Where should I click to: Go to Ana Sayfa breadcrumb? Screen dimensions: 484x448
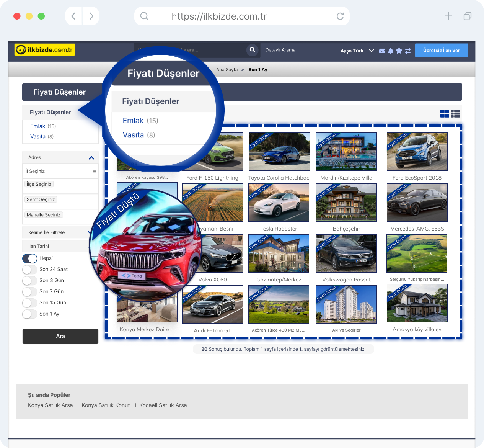coord(227,70)
